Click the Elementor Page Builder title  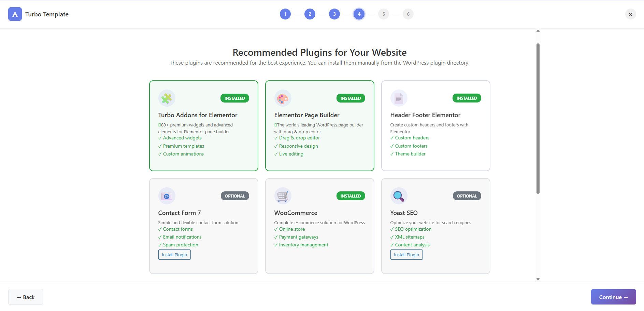pyautogui.click(x=307, y=115)
